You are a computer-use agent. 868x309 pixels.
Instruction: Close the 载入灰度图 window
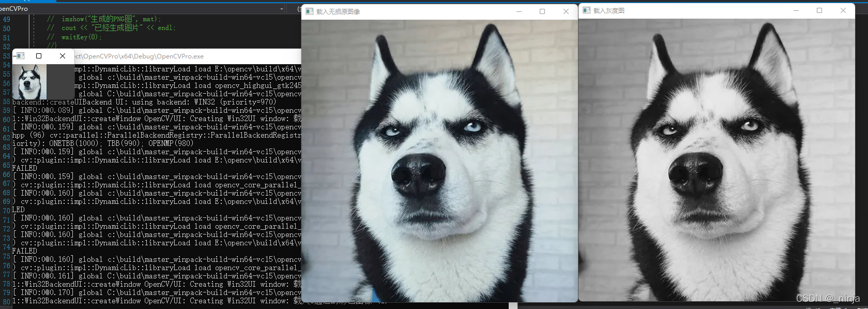(843, 10)
